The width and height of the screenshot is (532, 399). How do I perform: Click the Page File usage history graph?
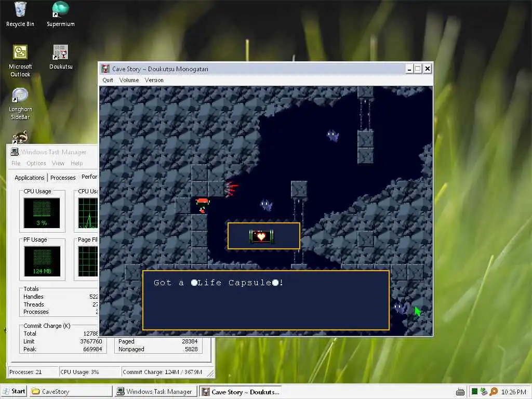pyautogui.click(x=88, y=261)
